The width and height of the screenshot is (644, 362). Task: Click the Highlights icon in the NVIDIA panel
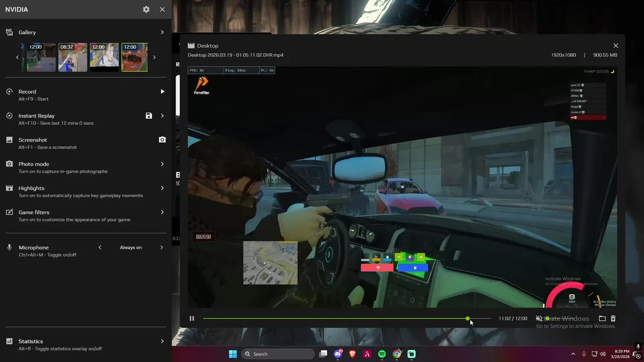pyautogui.click(x=9, y=188)
